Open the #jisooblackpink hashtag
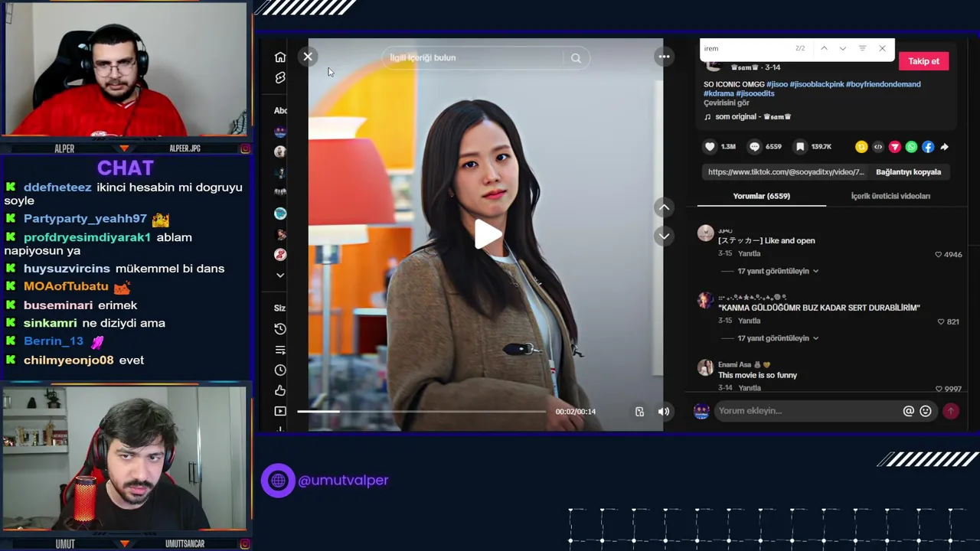 [816, 84]
